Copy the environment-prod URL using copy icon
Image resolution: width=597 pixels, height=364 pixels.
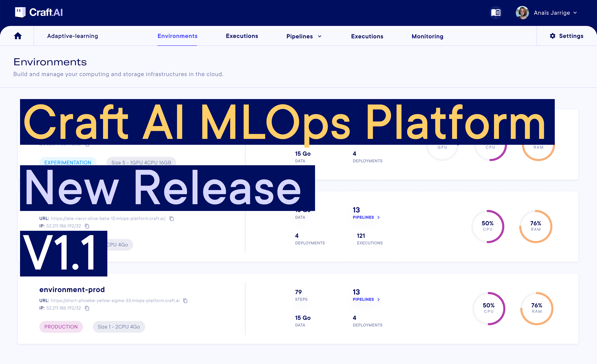click(x=185, y=301)
